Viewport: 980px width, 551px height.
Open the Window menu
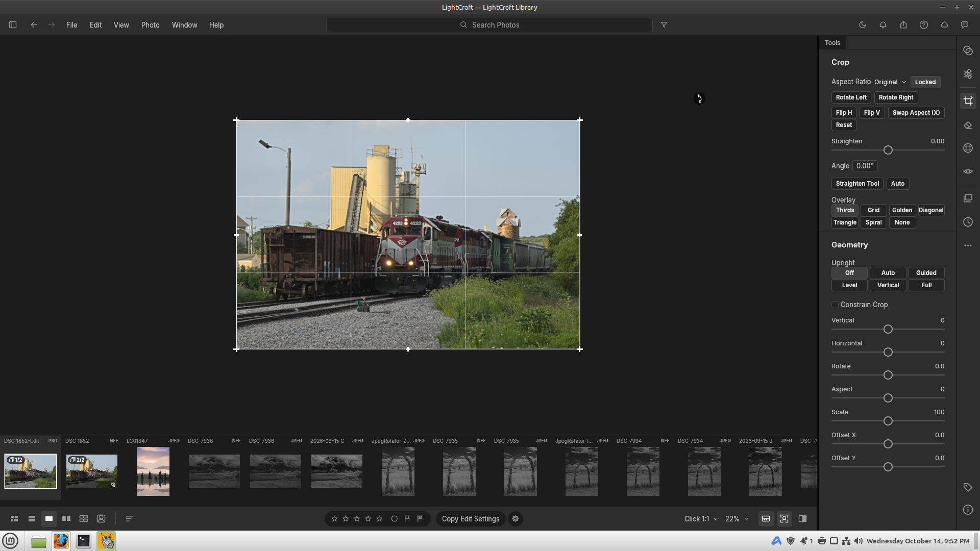tap(184, 24)
